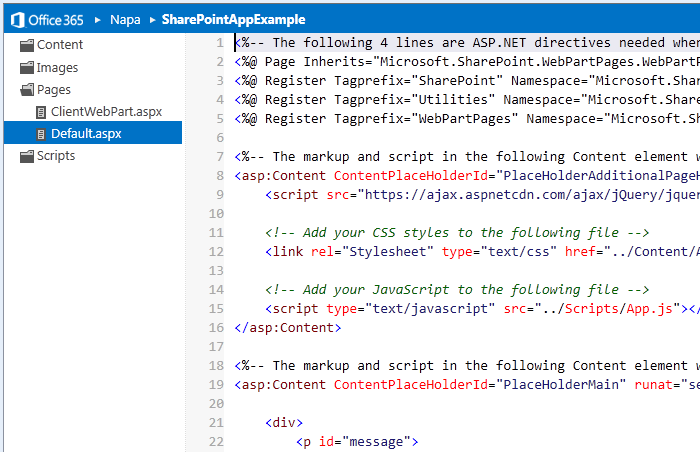Expand the Scripts folder label
Screen dimensions: 700x452
[56, 155]
